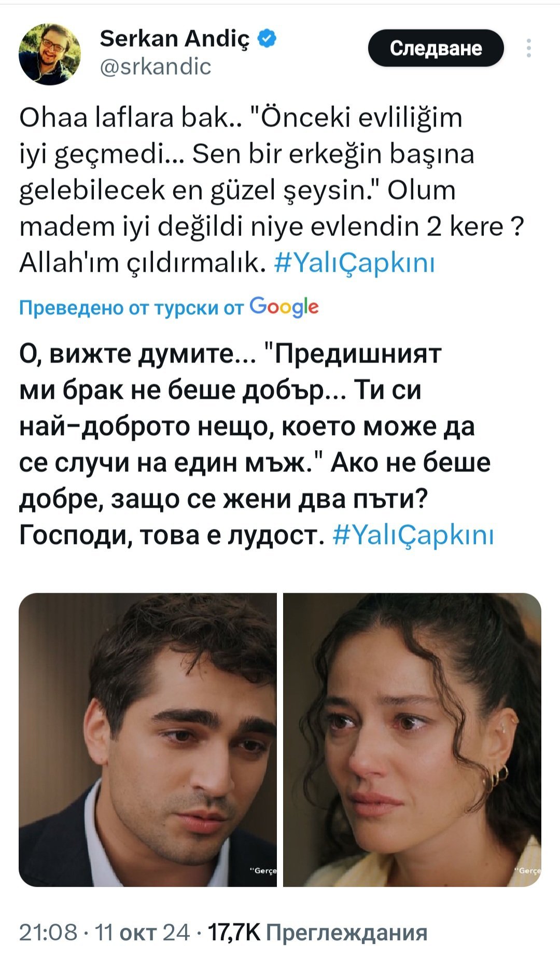View the photo of the man
Screen dimensions: 560x960
click(x=148, y=740)
